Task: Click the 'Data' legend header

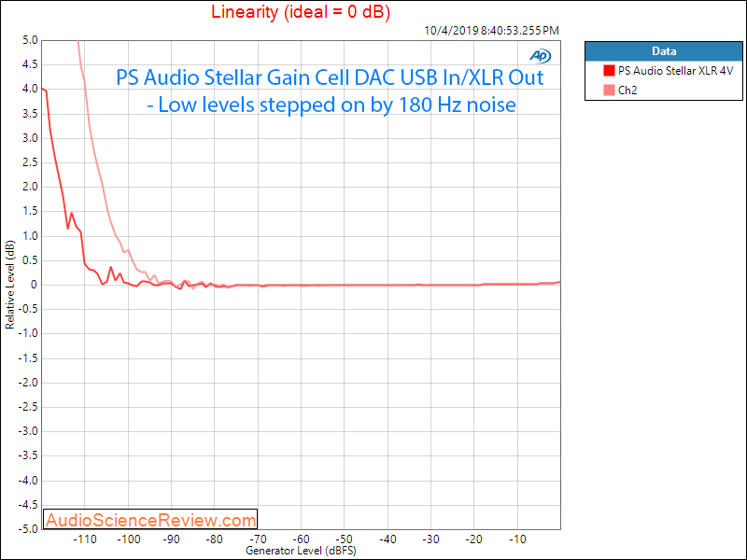Action: (664, 51)
